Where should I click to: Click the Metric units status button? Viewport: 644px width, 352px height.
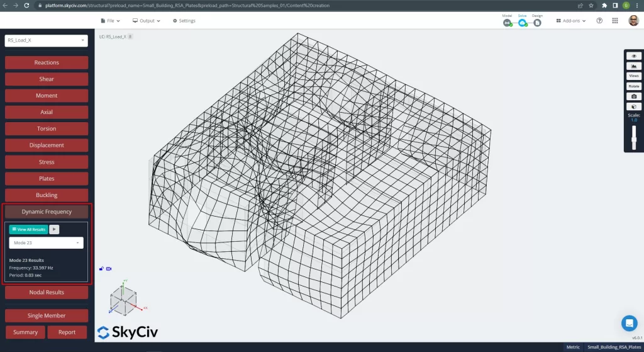click(x=573, y=348)
